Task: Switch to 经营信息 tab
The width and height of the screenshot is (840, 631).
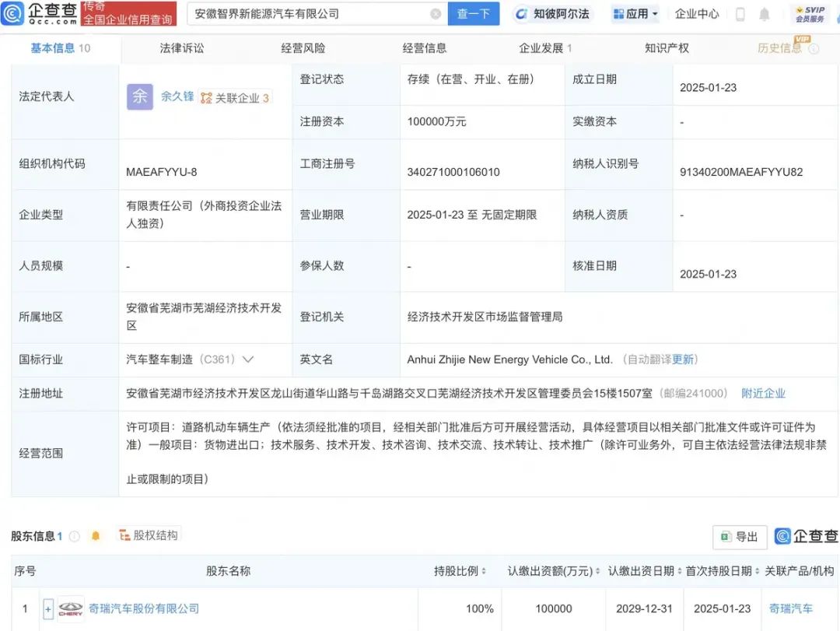Action: 425,48
